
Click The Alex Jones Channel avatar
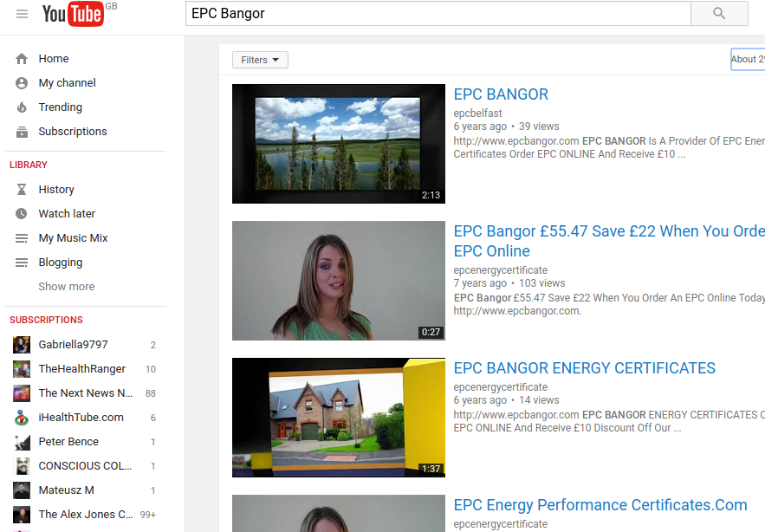22,515
